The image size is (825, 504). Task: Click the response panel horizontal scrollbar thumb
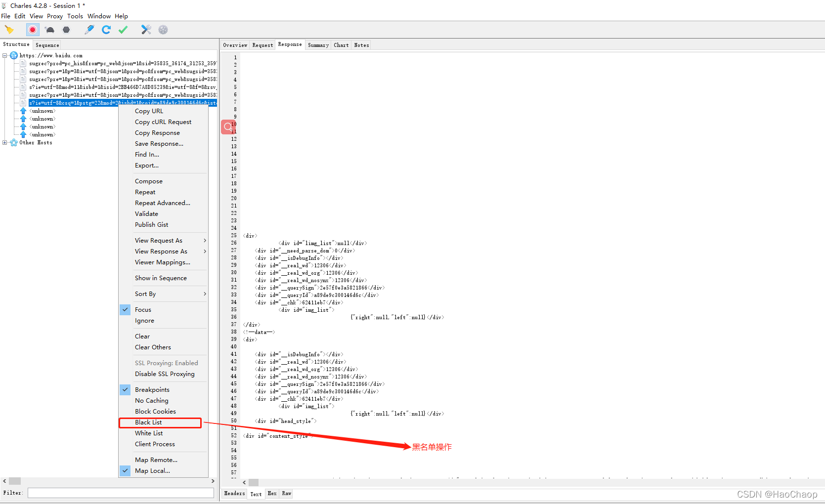point(254,482)
